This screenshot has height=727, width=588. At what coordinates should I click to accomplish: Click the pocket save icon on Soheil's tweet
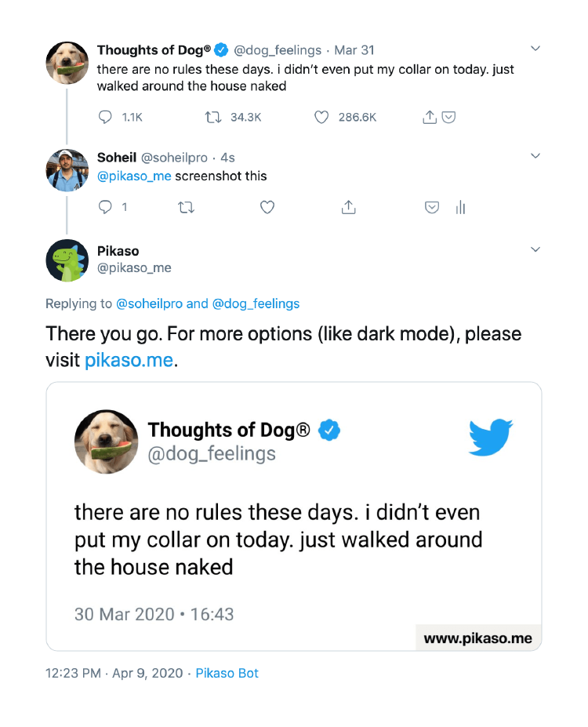pyautogui.click(x=431, y=207)
